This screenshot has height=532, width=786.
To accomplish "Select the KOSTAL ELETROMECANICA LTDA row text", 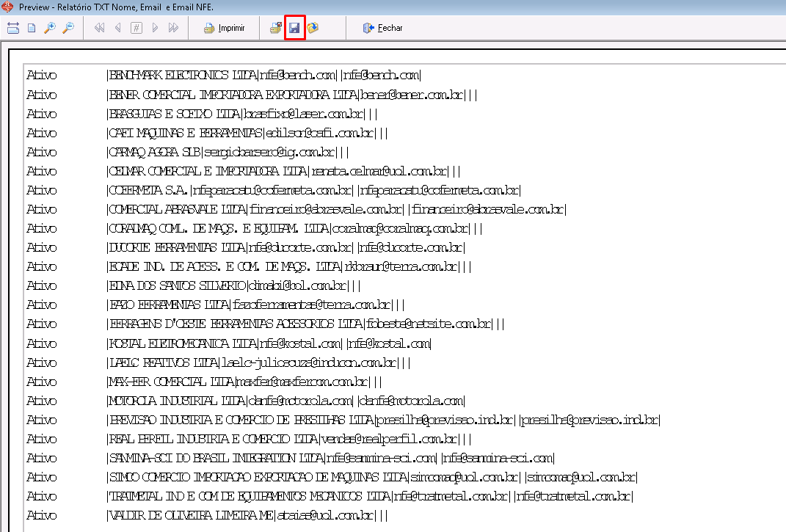I will pyautogui.click(x=269, y=343).
